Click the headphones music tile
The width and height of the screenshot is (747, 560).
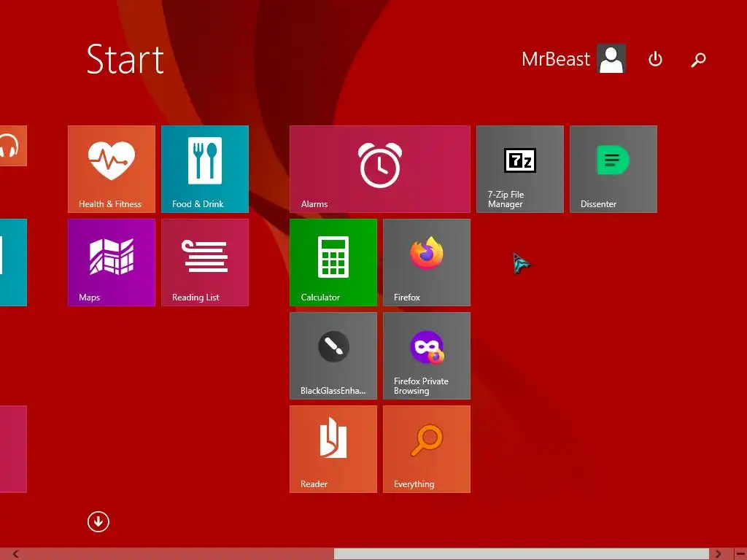click(13, 146)
